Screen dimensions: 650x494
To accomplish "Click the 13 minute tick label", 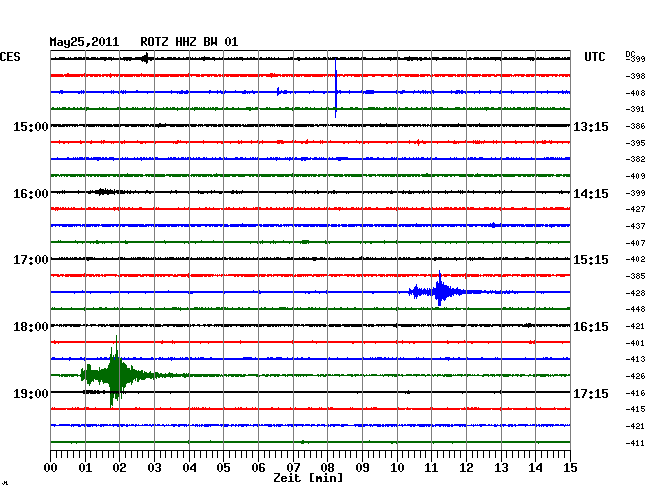I will point(501,468).
